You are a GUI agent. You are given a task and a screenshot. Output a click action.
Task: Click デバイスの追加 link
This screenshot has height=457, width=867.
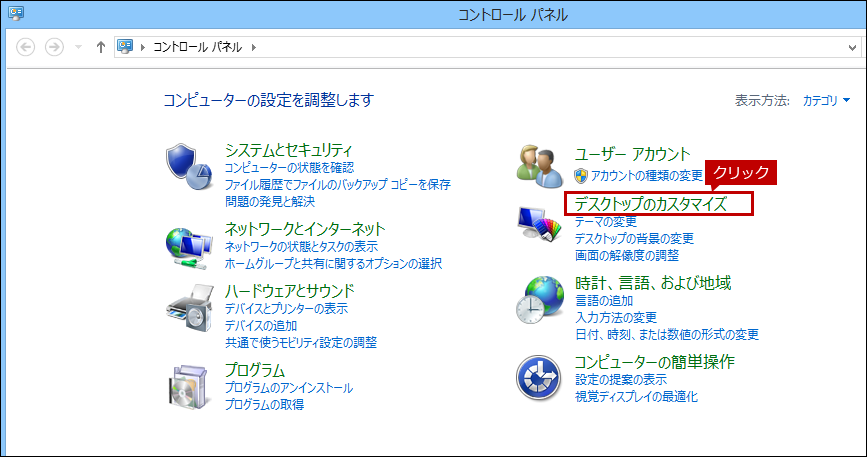click(261, 325)
